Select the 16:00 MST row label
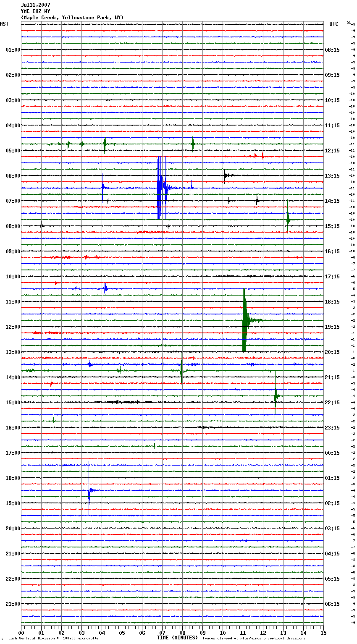The width and height of the screenshot is (357, 644). [x=13, y=428]
